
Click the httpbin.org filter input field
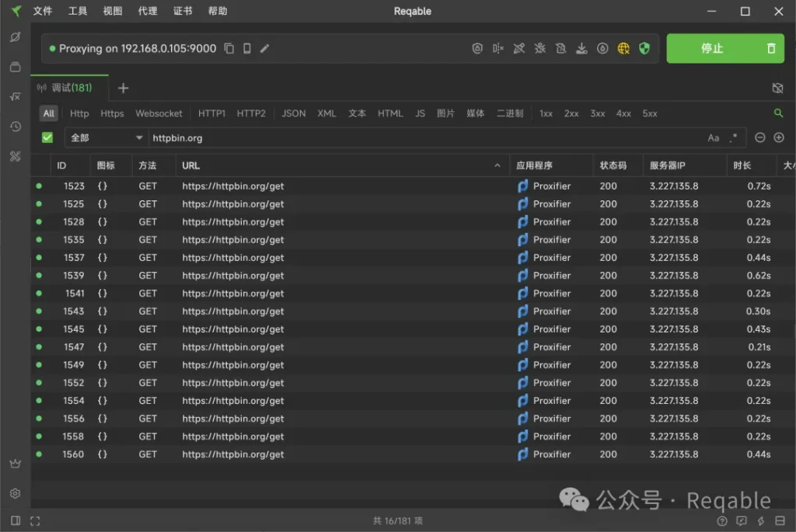(x=427, y=137)
